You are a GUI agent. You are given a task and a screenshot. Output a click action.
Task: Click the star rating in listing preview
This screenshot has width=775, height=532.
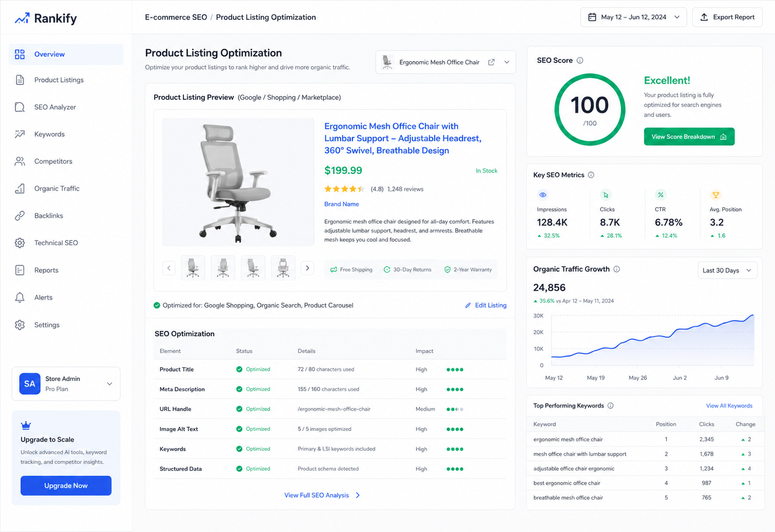pos(344,189)
